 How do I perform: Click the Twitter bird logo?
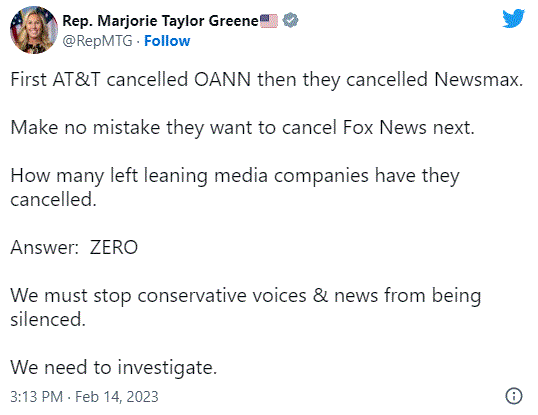point(513,19)
